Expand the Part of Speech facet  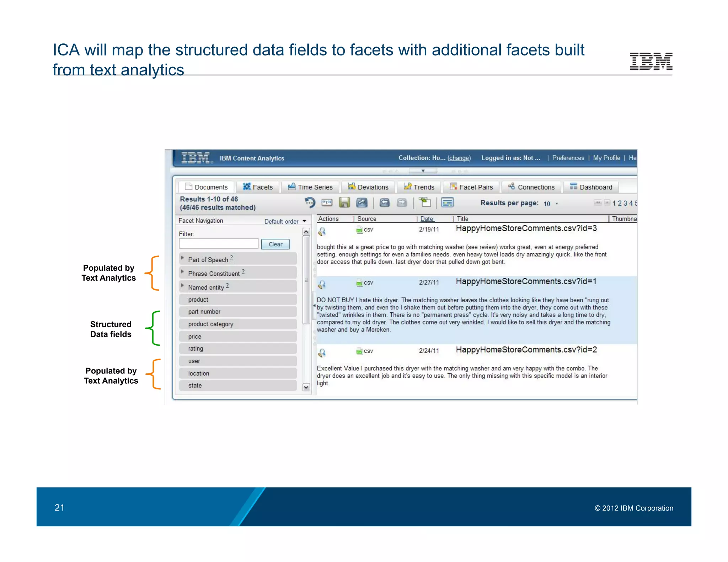(182, 258)
